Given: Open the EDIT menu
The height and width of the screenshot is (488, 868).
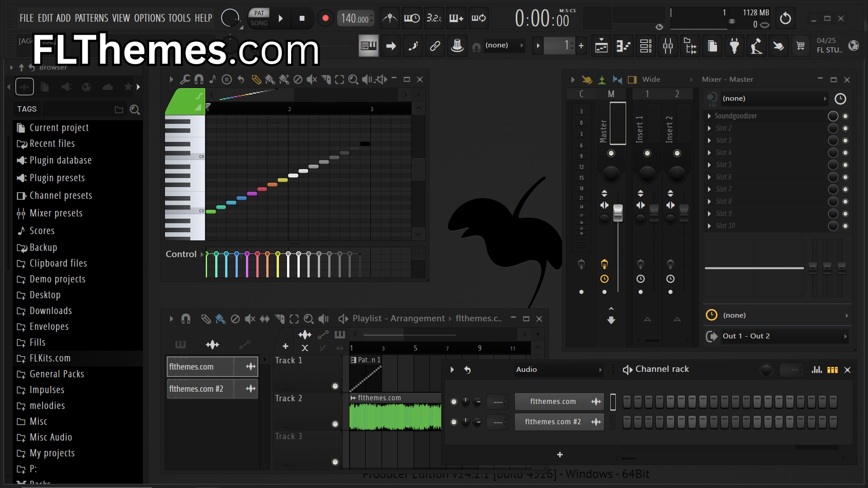Looking at the screenshot, I should pyautogui.click(x=45, y=18).
